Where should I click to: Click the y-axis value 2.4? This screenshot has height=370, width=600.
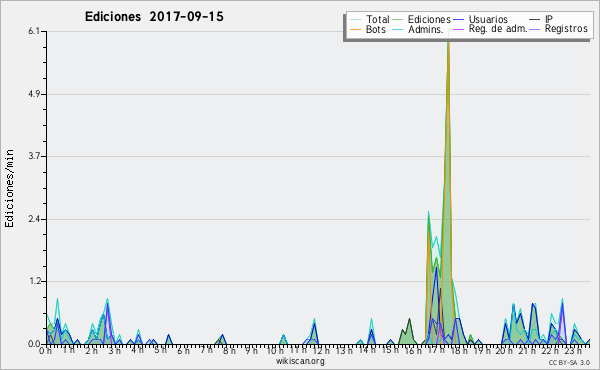34,219
